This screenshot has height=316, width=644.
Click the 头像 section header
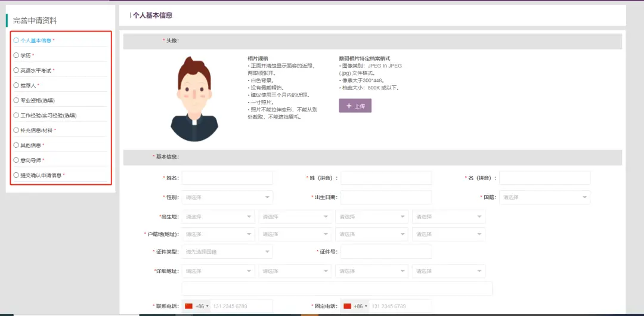pos(373,42)
